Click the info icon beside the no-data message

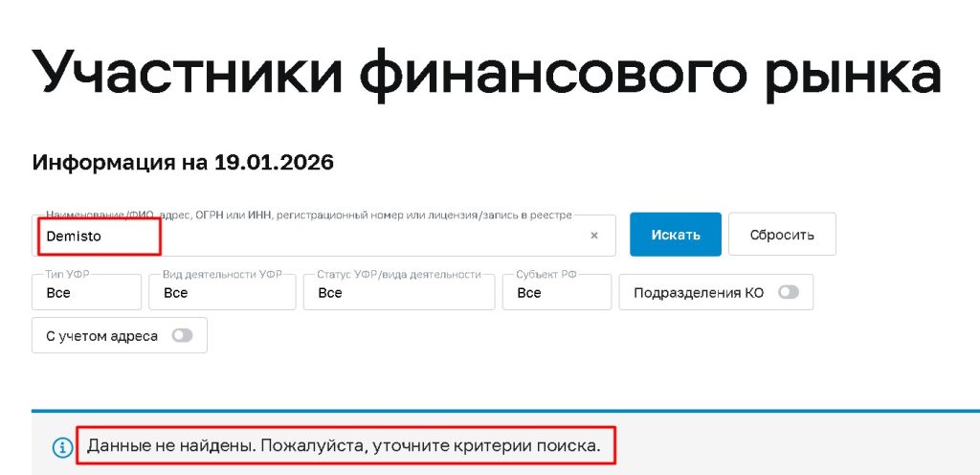click(x=62, y=447)
